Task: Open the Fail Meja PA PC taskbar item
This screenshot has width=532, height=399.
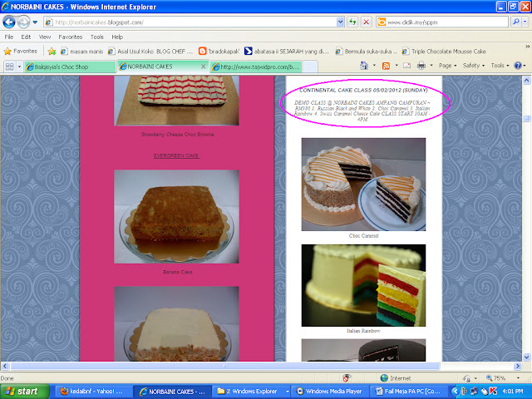Action: pos(408,392)
